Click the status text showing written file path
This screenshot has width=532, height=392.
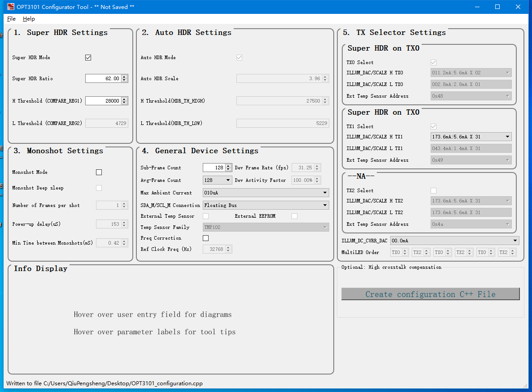tap(105, 383)
